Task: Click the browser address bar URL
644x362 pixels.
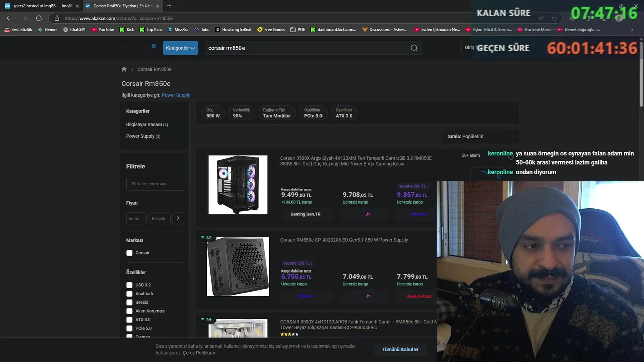Action: [119, 18]
